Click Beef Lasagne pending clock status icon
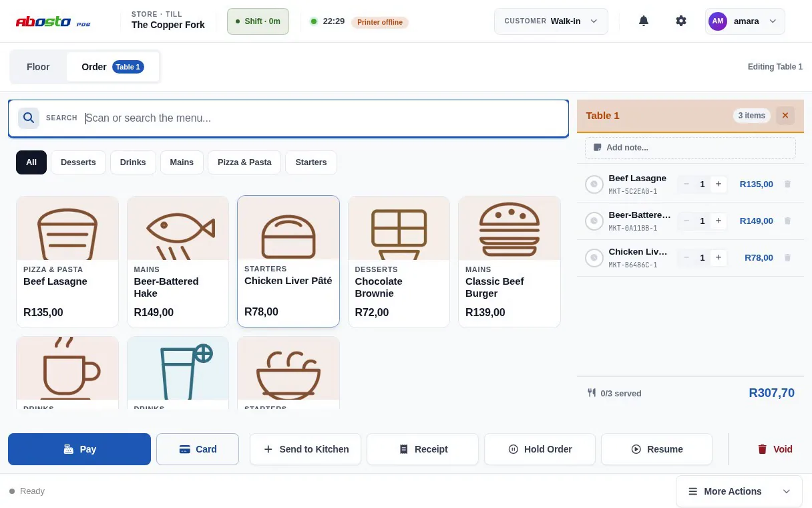Viewport: 812px width, 508px height. coord(594,184)
